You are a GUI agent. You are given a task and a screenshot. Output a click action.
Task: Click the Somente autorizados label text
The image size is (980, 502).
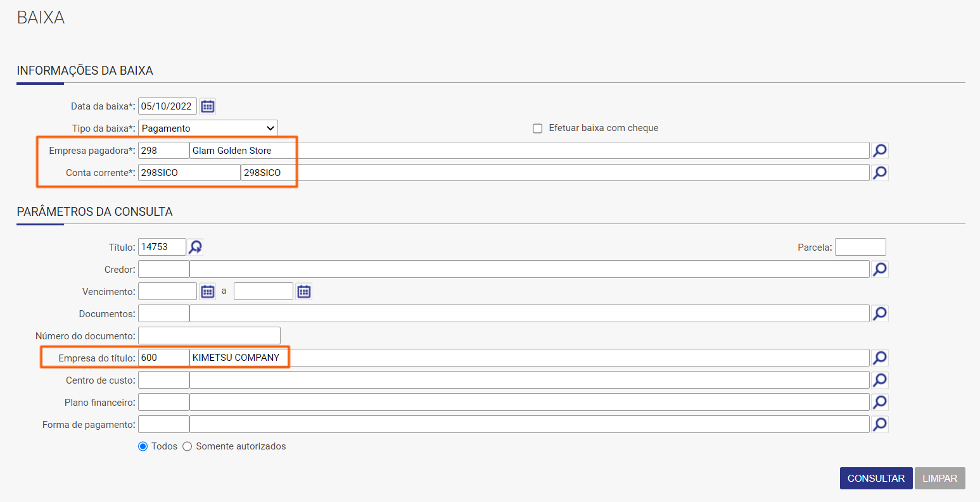pos(241,446)
